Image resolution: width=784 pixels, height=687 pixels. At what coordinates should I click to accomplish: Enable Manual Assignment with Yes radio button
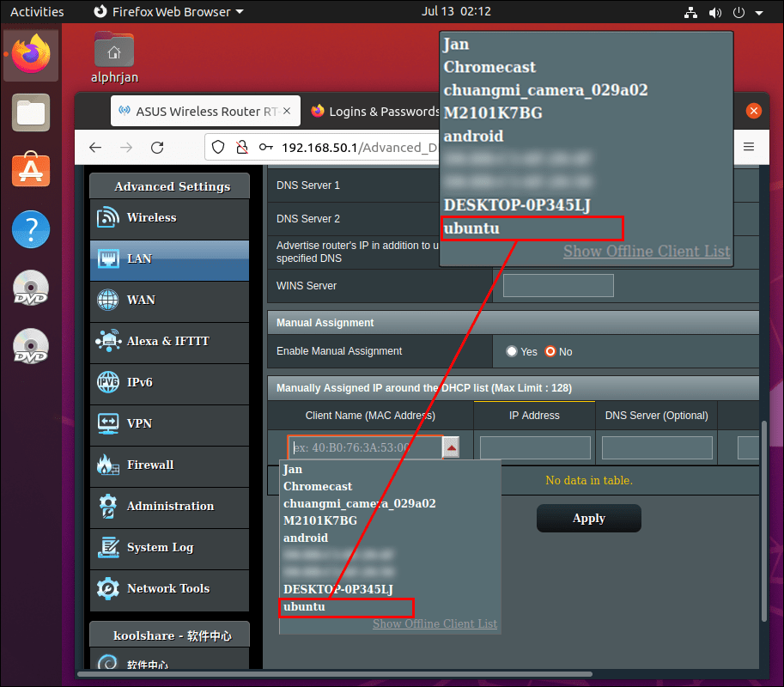pos(513,351)
